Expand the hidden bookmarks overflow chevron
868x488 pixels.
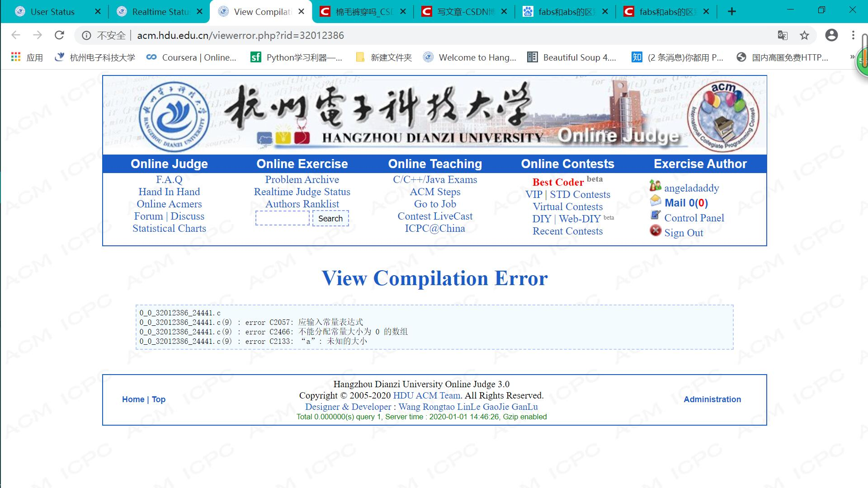(852, 57)
